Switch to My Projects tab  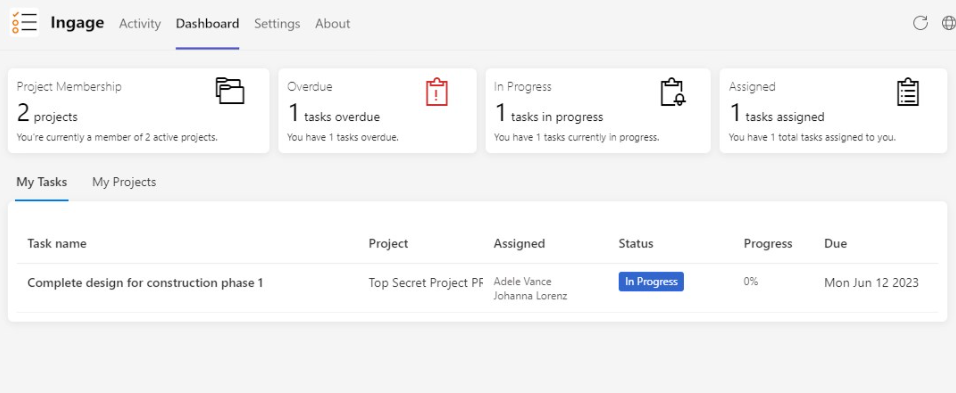pos(124,182)
